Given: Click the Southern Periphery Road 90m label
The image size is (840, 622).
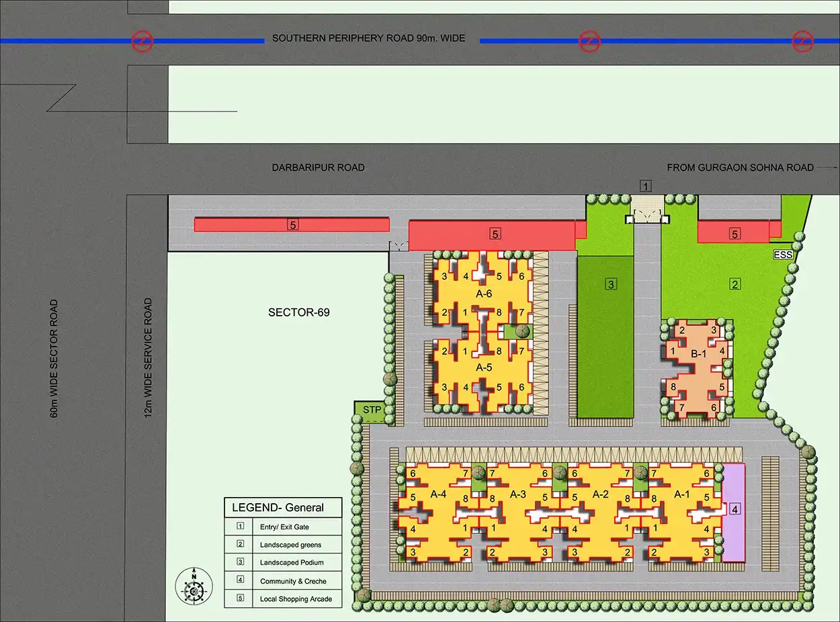Looking at the screenshot, I should (368, 39).
